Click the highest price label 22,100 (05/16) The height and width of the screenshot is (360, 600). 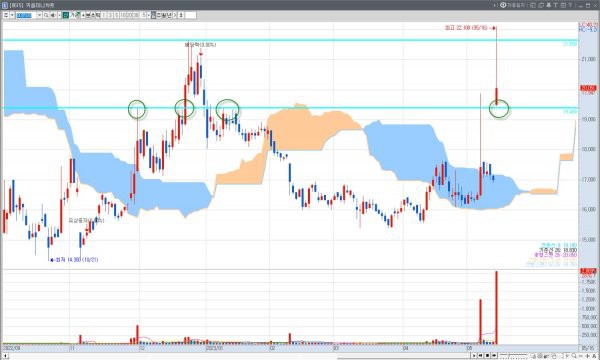(466, 28)
